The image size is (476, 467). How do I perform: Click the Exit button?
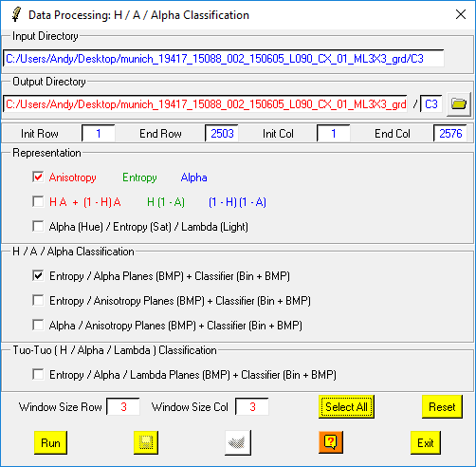coord(426,442)
